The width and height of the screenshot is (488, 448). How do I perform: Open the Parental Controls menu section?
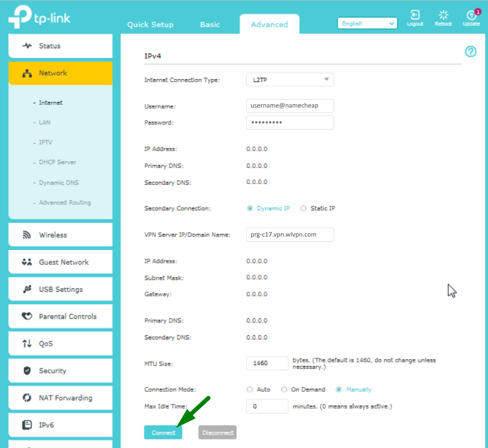(60, 316)
